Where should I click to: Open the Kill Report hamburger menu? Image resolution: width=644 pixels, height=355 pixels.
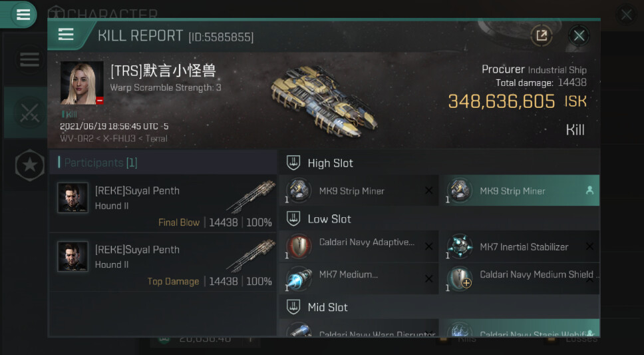pos(66,35)
